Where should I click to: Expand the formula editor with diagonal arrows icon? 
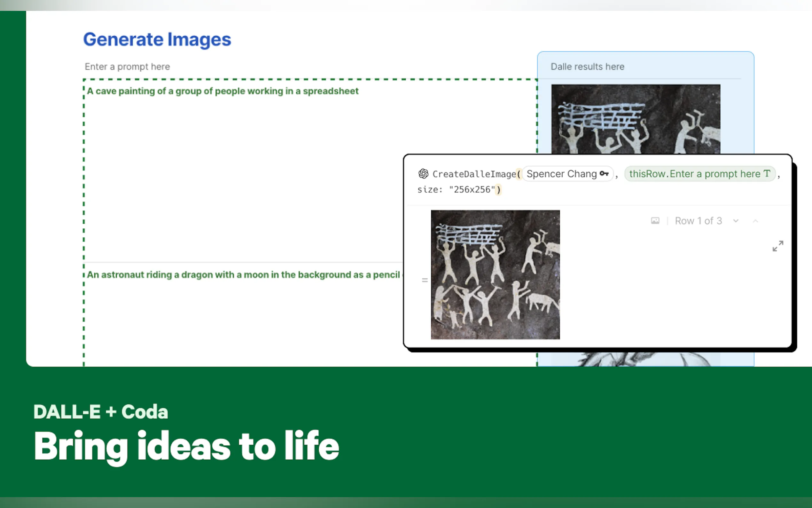pyautogui.click(x=777, y=246)
